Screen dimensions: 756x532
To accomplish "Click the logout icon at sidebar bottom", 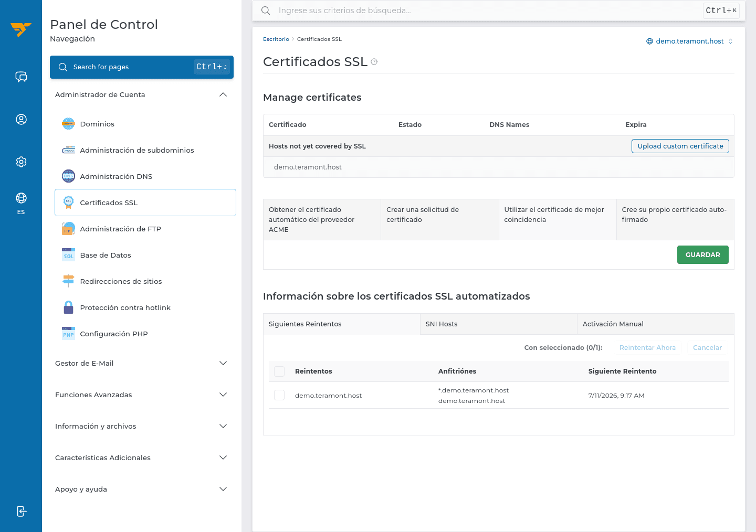I will coord(21,511).
